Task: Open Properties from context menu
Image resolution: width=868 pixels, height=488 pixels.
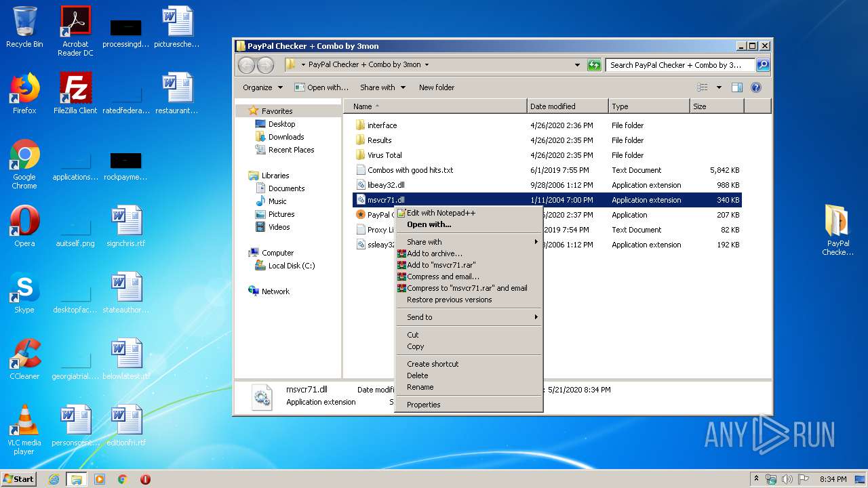Action: 469,405
